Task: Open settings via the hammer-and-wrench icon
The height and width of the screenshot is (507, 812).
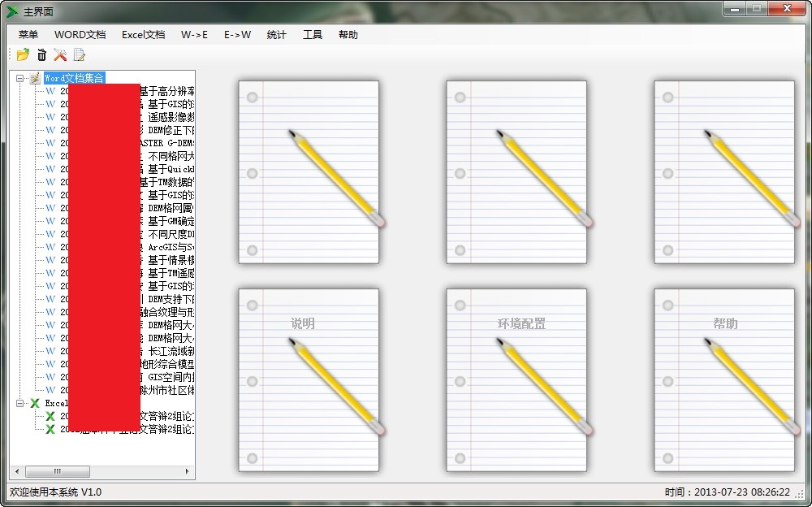Action: (59, 54)
